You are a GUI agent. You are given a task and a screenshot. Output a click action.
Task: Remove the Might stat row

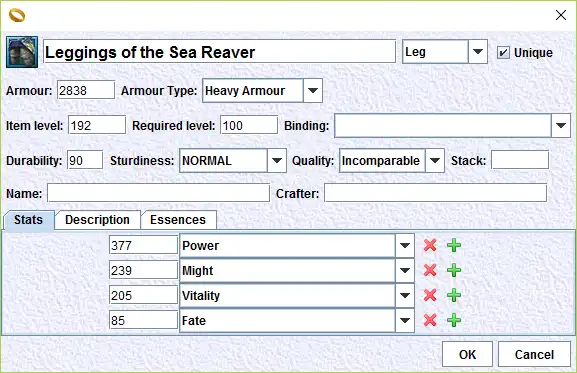(x=430, y=270)
